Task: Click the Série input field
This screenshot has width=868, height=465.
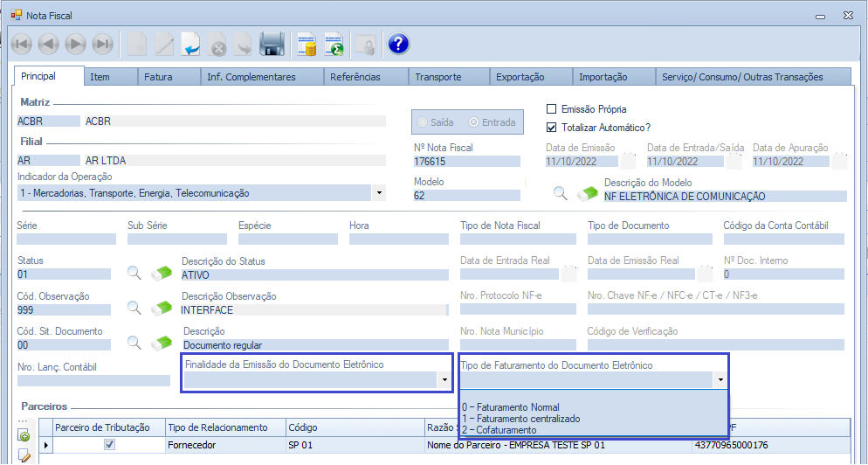Action: 66,239
